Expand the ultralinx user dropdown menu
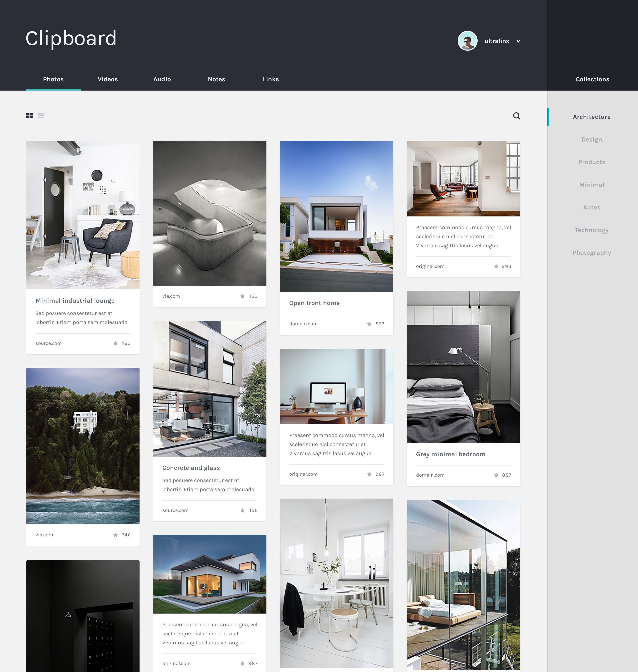The width and height of the screenshot is (638, 672). pos(519,41)
